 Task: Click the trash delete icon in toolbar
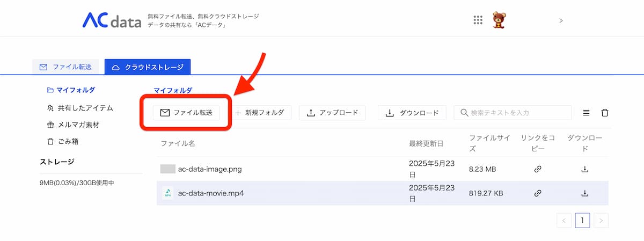pyautogui.click(x=605, y=113)
